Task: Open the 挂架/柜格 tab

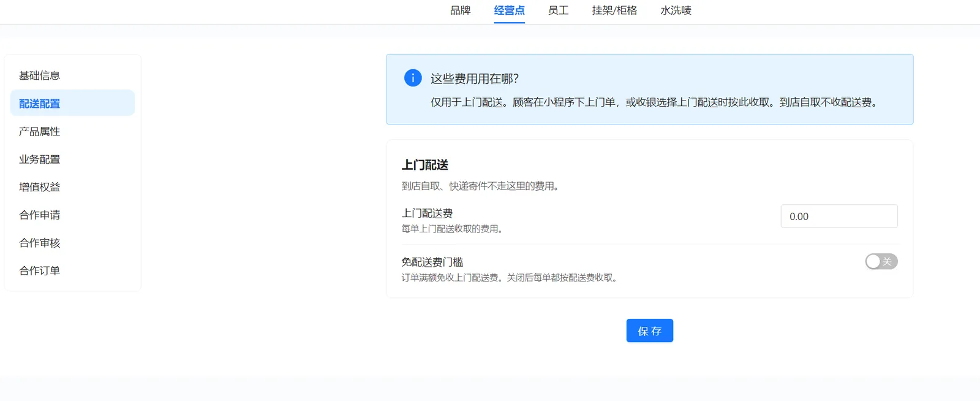Action: [614, 10]
